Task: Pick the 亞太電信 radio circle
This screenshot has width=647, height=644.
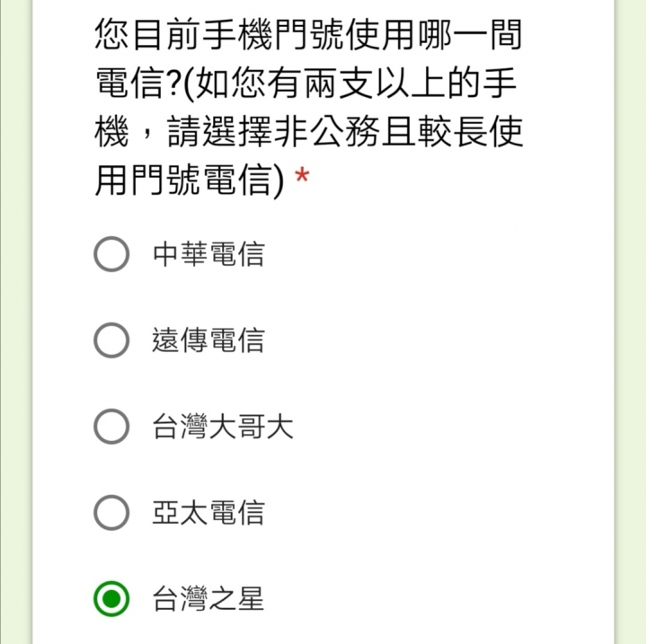Action: [111, 512]
